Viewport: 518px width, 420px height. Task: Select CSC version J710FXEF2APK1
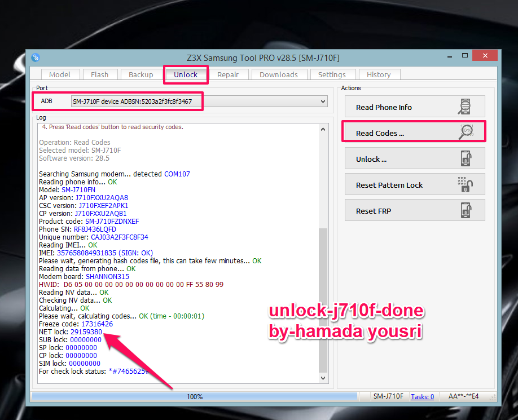coord(103,206)
